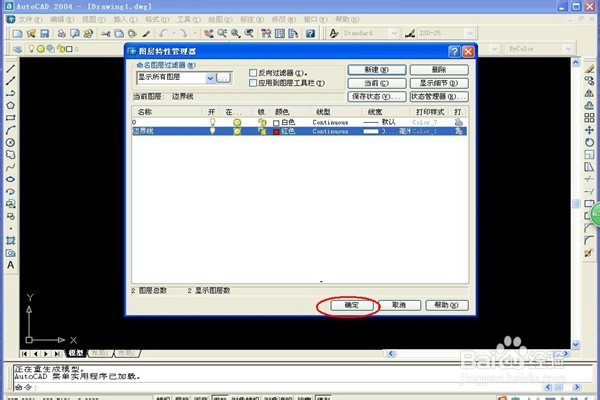600x400 pixels.
Task: Open the 编辑 menu
Action: pyautogui.click(x=61, y=19)
